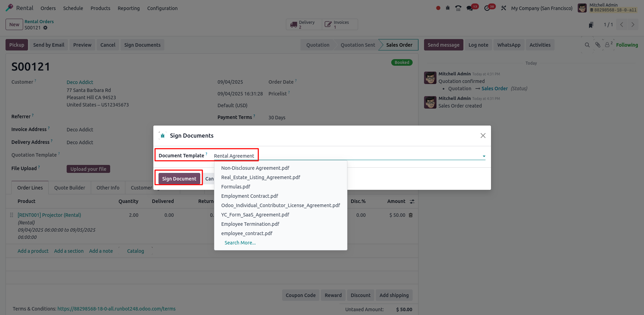Image resolution: width=644 pixels, height=315 pixels.
Task: Click Send by Email button
Action: coord(49,45)
